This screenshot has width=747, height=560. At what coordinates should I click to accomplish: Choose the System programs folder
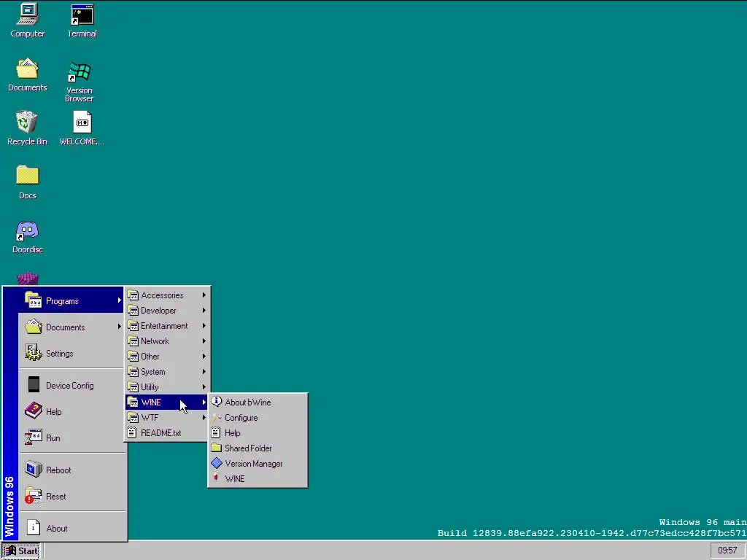point(167,371)
